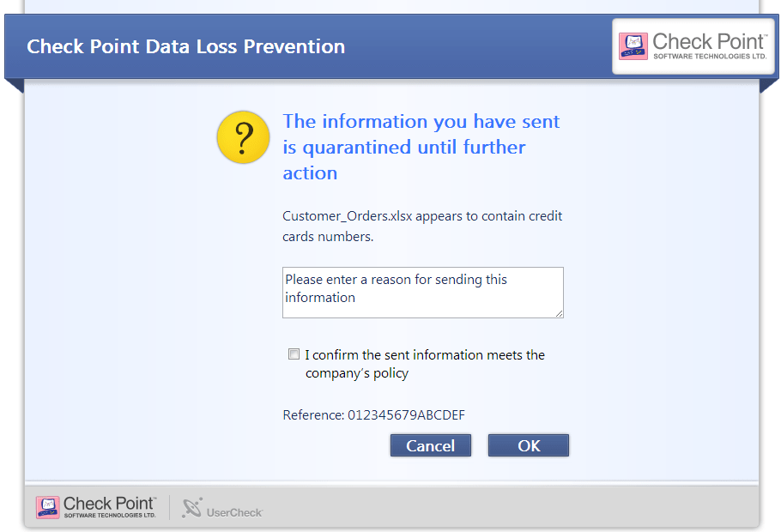Click inside the reason for sending text field
The width and height of the screenshot is (781, 532).
click(422, 292)
